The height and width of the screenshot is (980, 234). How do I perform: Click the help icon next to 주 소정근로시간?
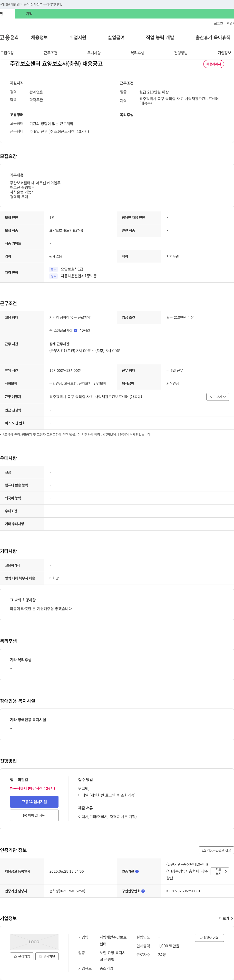(x=76, y=330)
